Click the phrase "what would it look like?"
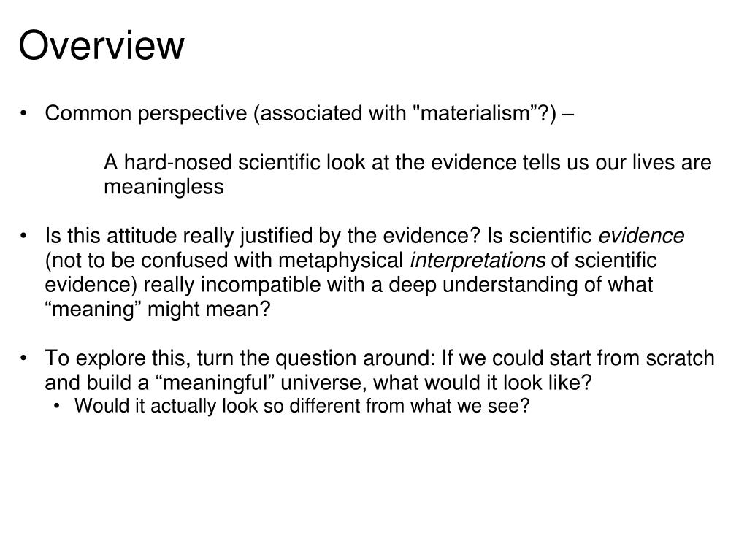This screenshot has width=747, height=560. [x=483, y=383]
